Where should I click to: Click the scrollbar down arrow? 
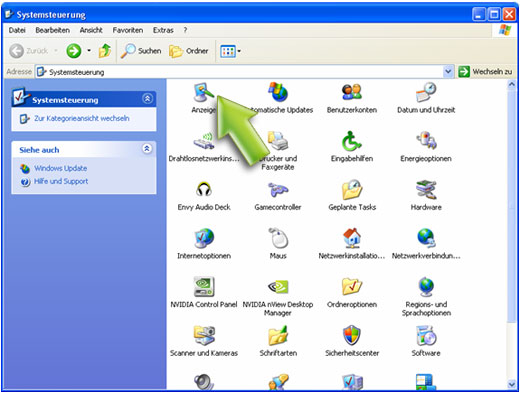point(512,384)
